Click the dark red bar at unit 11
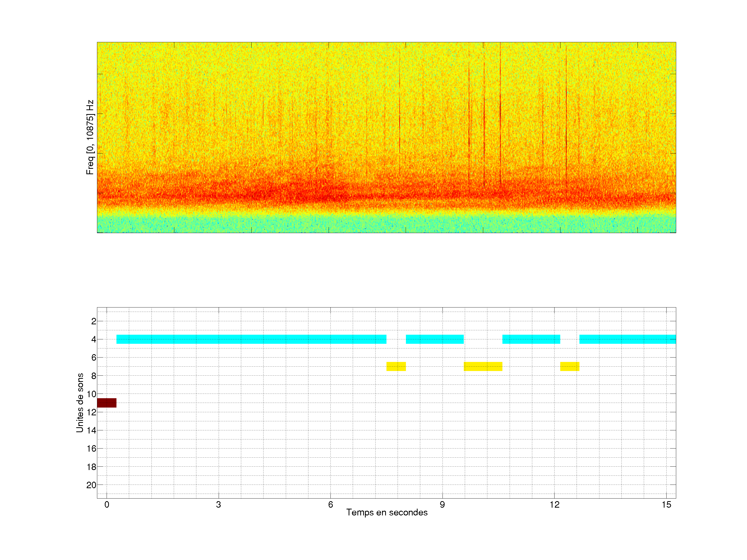This screenshot has height=560, width=747. 107,403
